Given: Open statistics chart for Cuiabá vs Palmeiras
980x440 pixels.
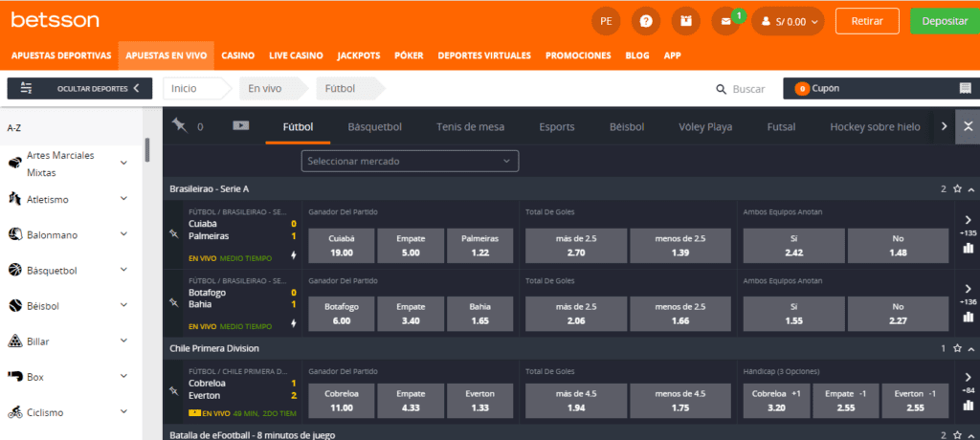Looking at the screenshot, I should click(967, 249).
